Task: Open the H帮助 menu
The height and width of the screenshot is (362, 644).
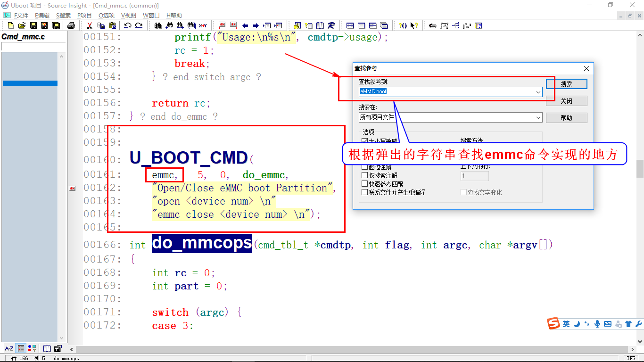Action: click(173, 15)
